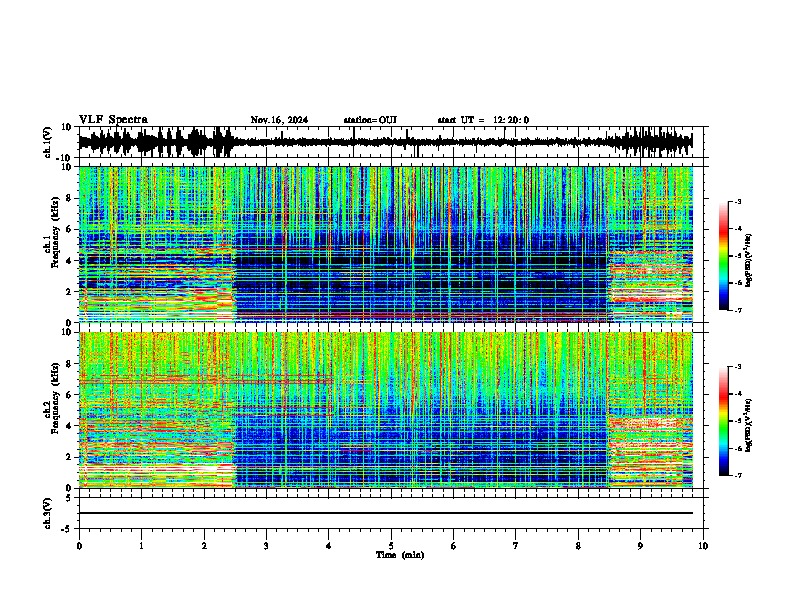The image size is (792, 612).
Task: Select the "Time (min)" axis label
Action: click(x=400, y=555)
